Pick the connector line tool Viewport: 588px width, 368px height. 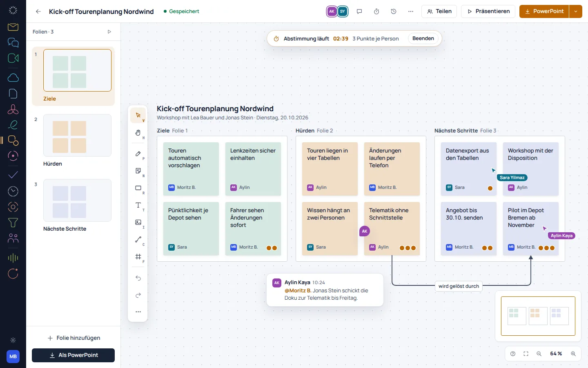(138, 240)
